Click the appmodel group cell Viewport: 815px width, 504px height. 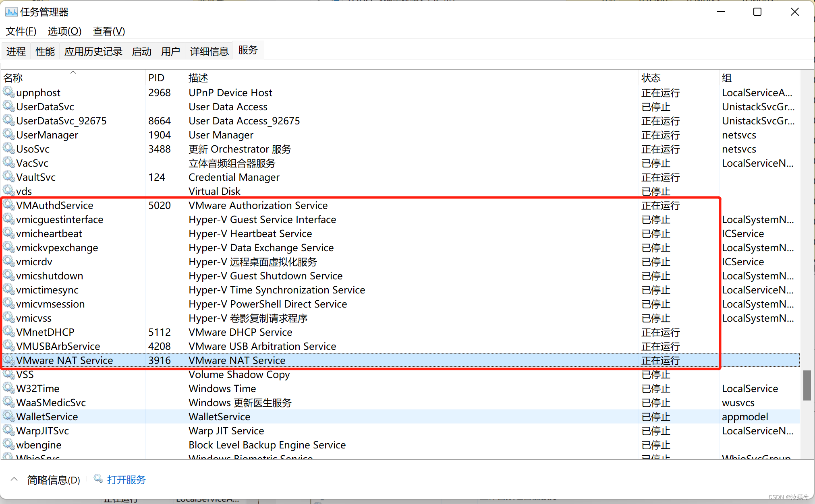click(745, 417)
